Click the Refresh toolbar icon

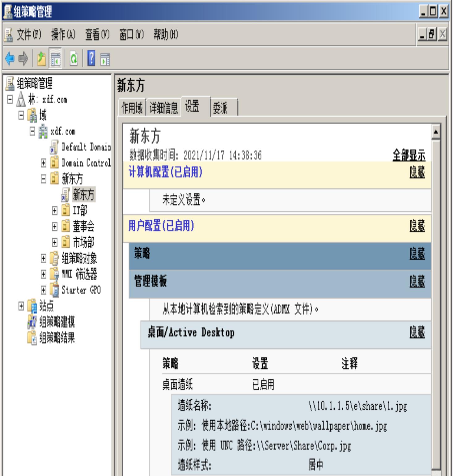(x=74, y=58)
